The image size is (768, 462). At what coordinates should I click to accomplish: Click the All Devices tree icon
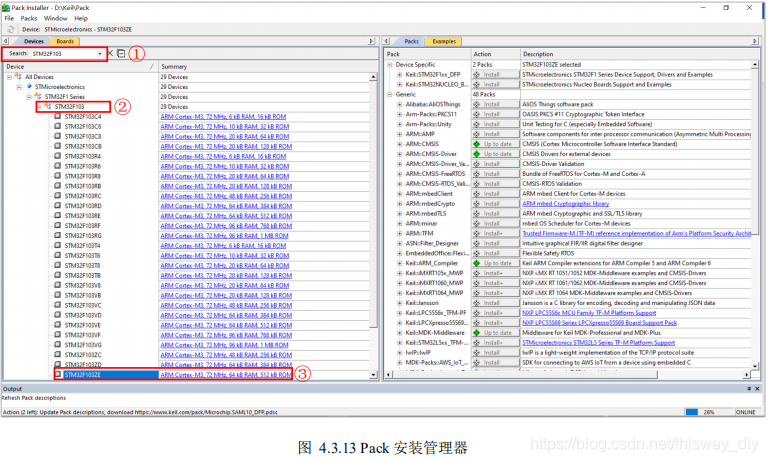click(18, 77)
